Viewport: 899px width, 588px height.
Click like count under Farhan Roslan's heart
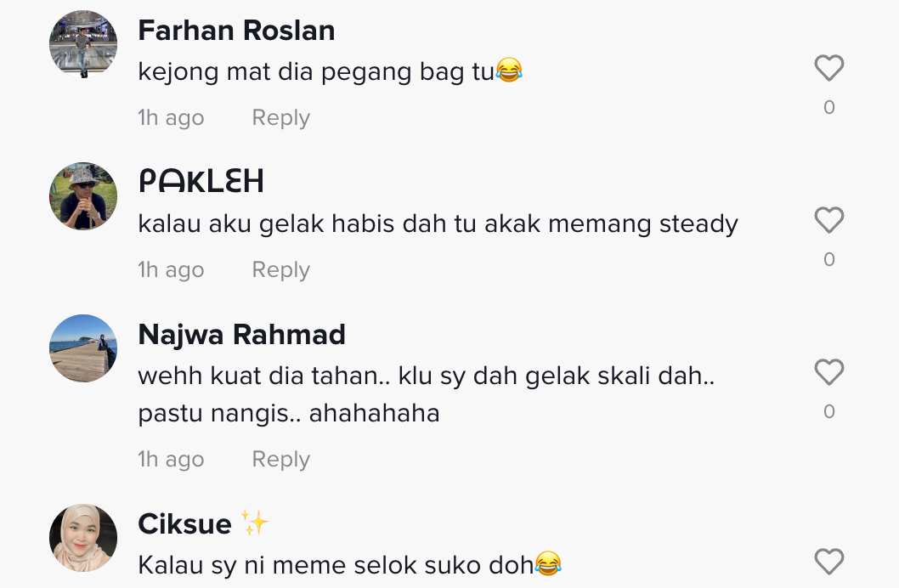[829, 108]
